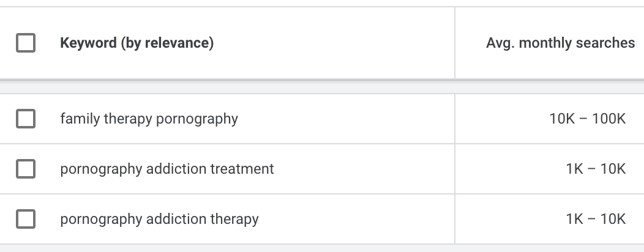Click the '10K – 100K' search volume
The width and height of the screenshot is (644, 252).
pyautogui.click(x=587, y=119)
